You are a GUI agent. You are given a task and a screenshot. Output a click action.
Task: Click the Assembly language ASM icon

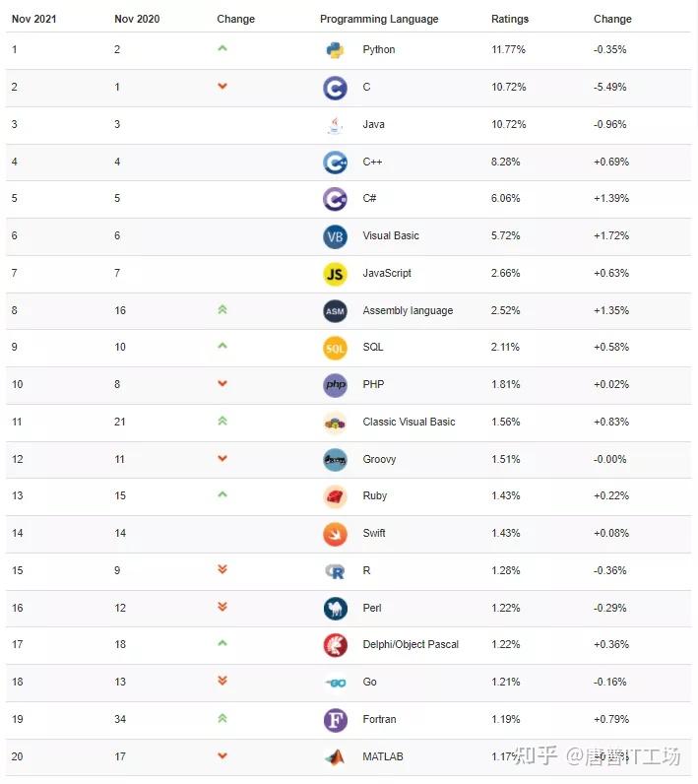click(335, 311)
